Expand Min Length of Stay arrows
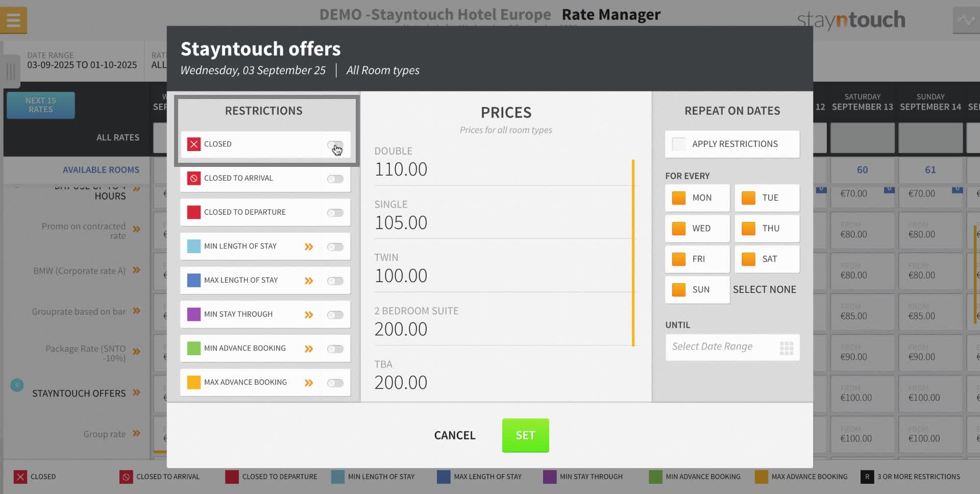Viewport: 980px width, 494px height. 309,247
